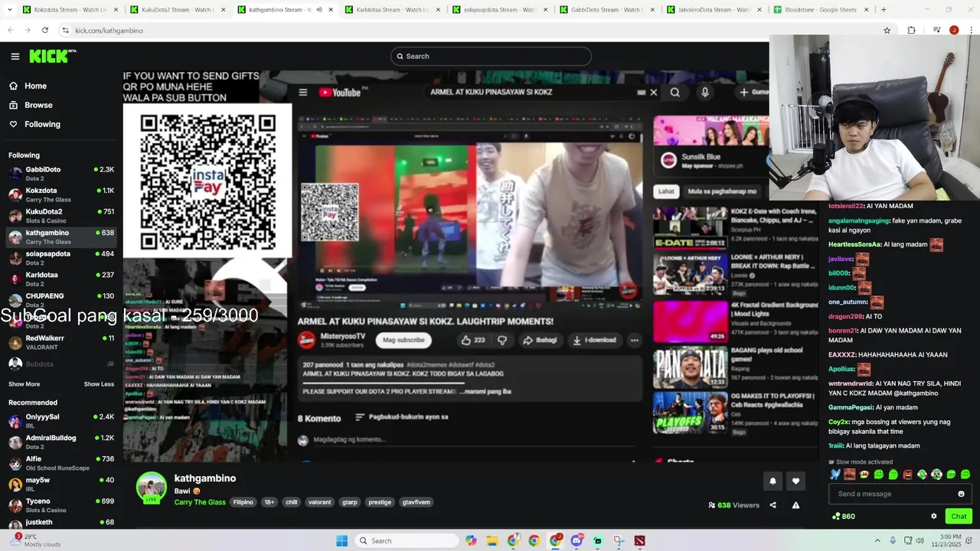Open channel points balance 860
Image resolution: width=980 pixels, height=551 pixels.
tap(843, 516)
